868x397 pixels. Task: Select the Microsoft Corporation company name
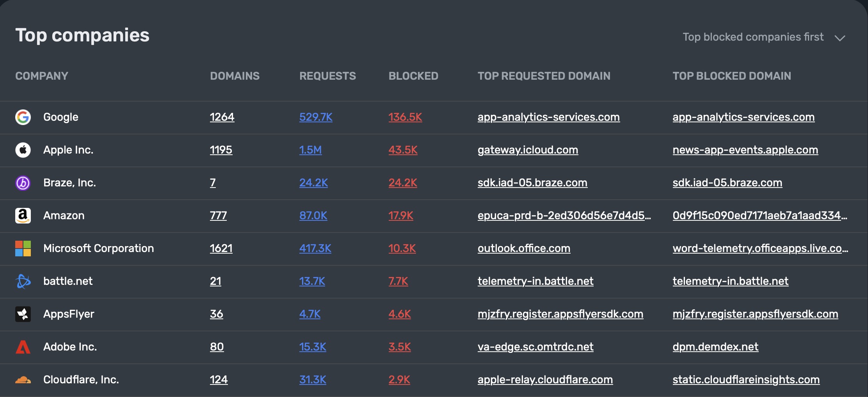(99, 249)
